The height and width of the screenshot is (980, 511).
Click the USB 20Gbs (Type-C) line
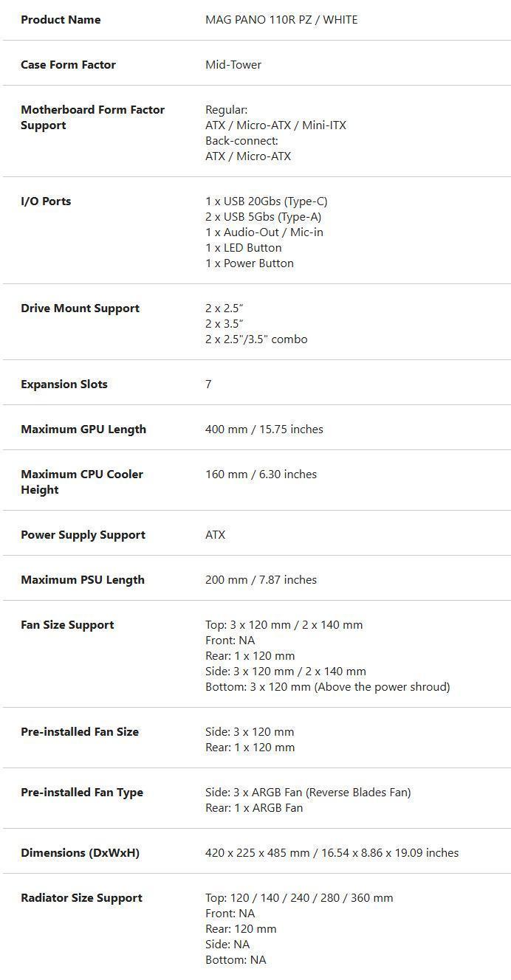266,201
